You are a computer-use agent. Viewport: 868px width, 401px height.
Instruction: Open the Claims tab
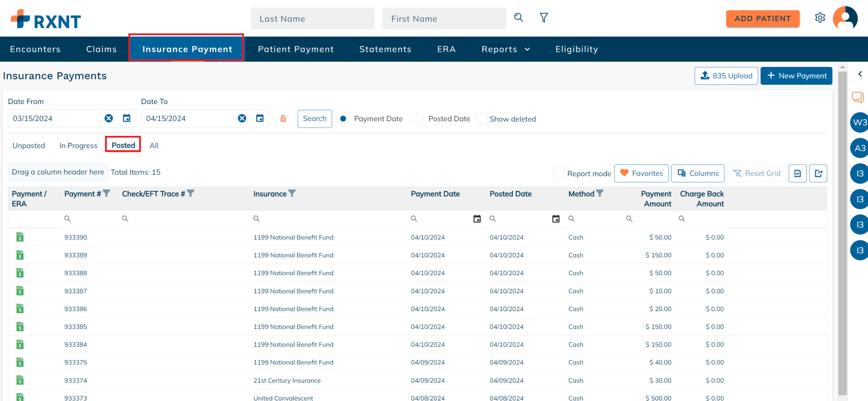(101, 49)
